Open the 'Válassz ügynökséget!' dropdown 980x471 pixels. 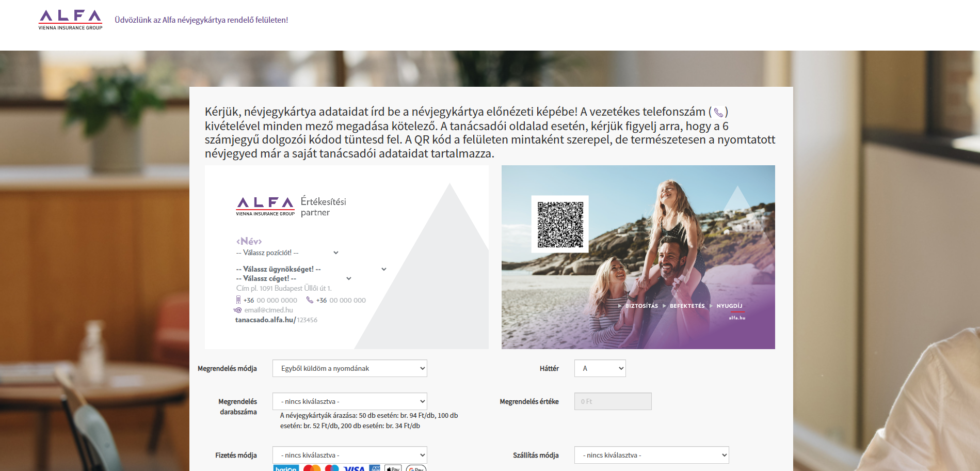pos(311,269)
